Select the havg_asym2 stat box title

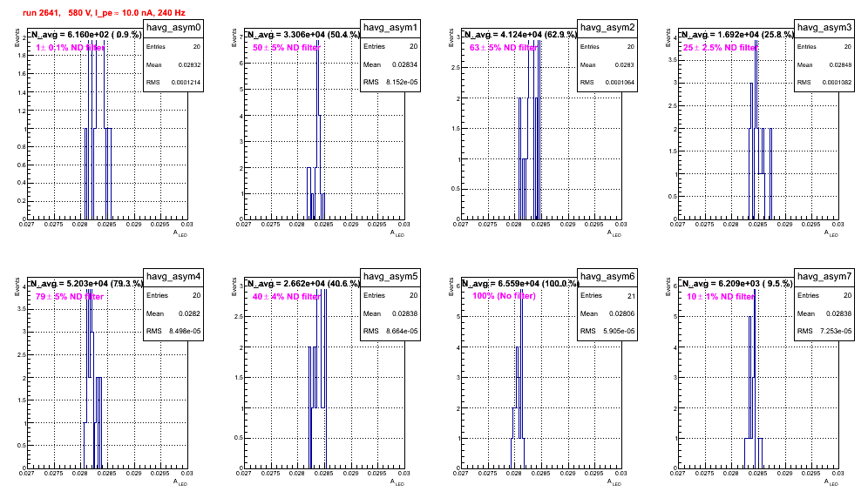point(607,28)
